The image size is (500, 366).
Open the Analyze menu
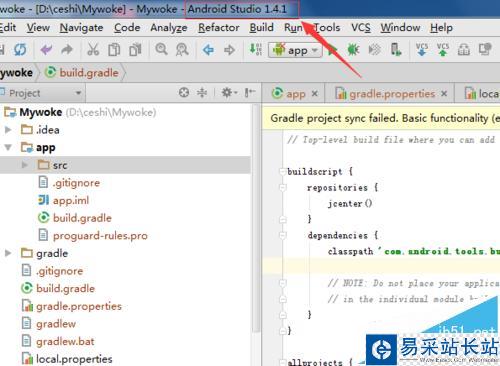[169, 28]
